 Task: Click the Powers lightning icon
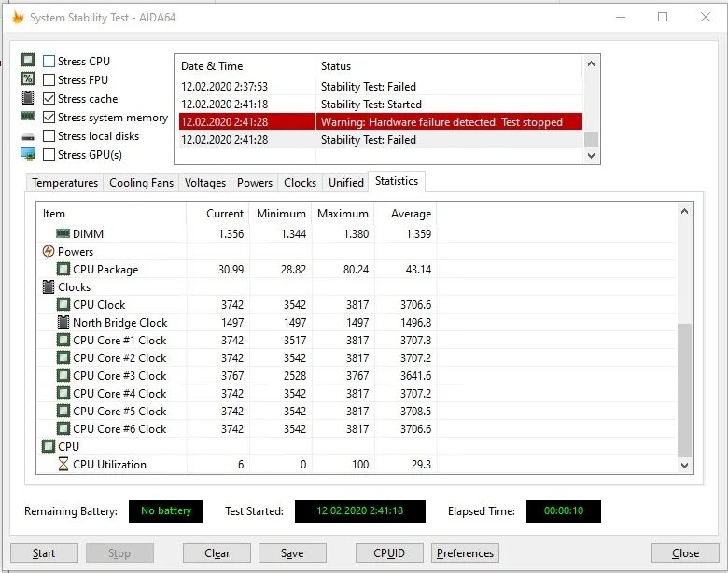[49, 251]
